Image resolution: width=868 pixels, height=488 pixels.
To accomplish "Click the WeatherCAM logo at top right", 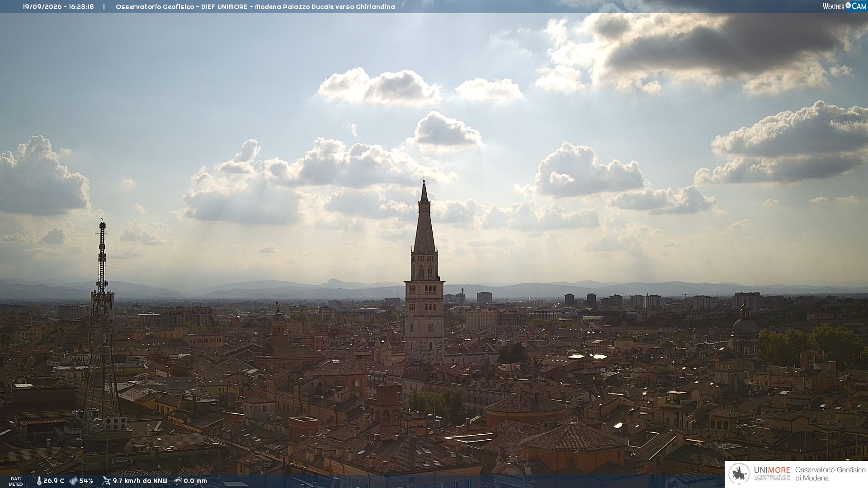I will (x=844, y=6).
